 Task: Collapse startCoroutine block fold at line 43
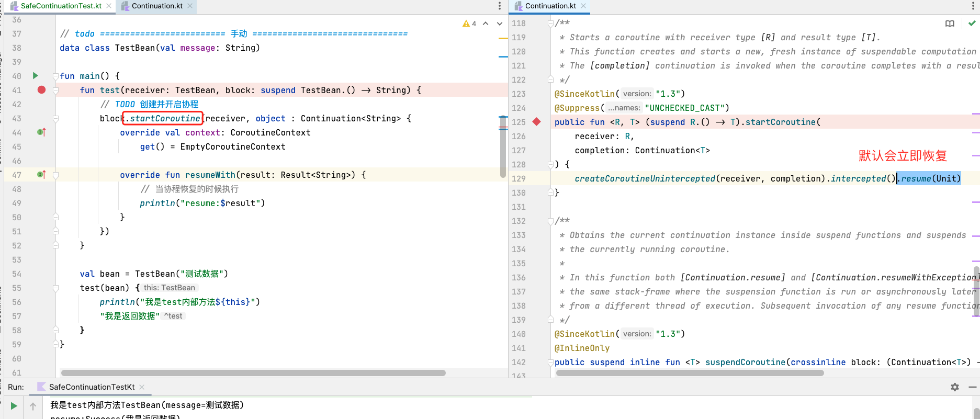pyautogui.click(x=55, y=119)
